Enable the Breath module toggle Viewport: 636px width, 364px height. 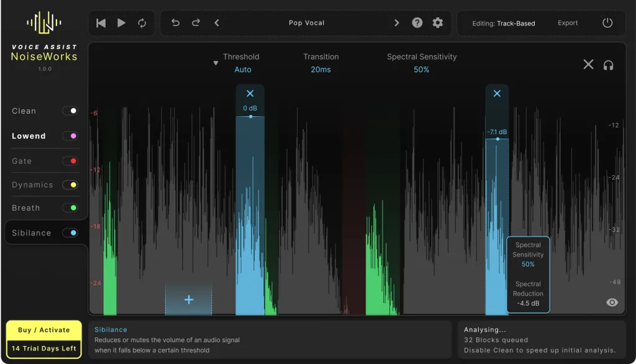click(x=71, y=208)
